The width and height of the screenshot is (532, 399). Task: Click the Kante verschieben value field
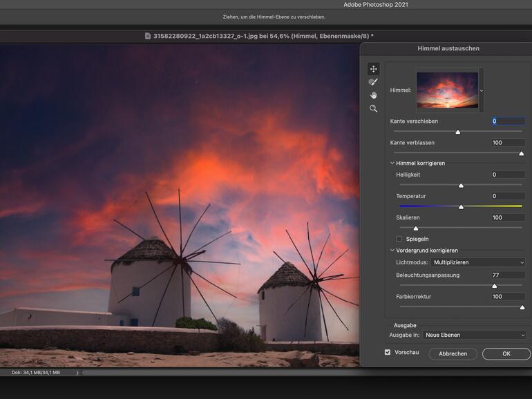509,121
